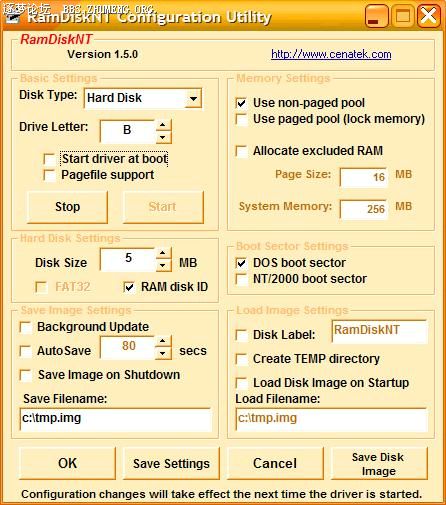Toggle Pagefile support checkbox

(x=50, y=175)
